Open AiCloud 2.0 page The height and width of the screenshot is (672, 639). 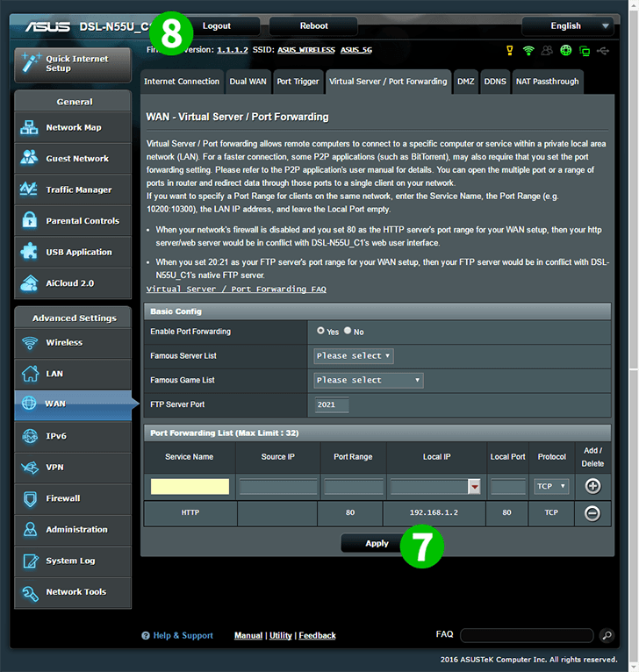[73, 283]
